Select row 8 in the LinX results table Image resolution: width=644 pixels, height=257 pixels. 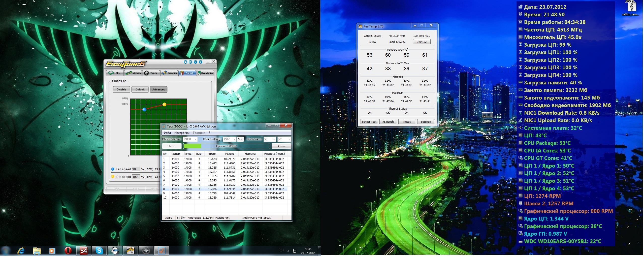pos(224,189)
